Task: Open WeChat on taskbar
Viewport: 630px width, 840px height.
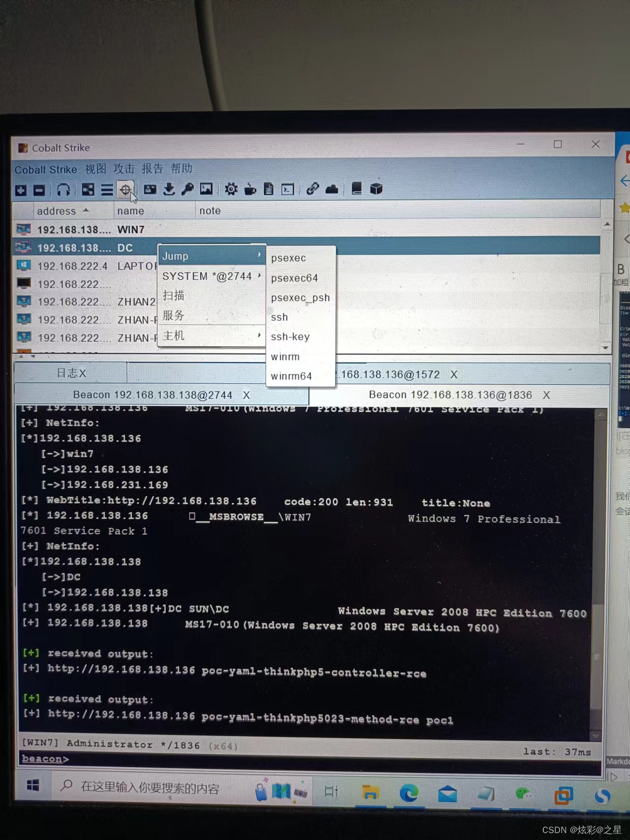Action: point(524,795)
